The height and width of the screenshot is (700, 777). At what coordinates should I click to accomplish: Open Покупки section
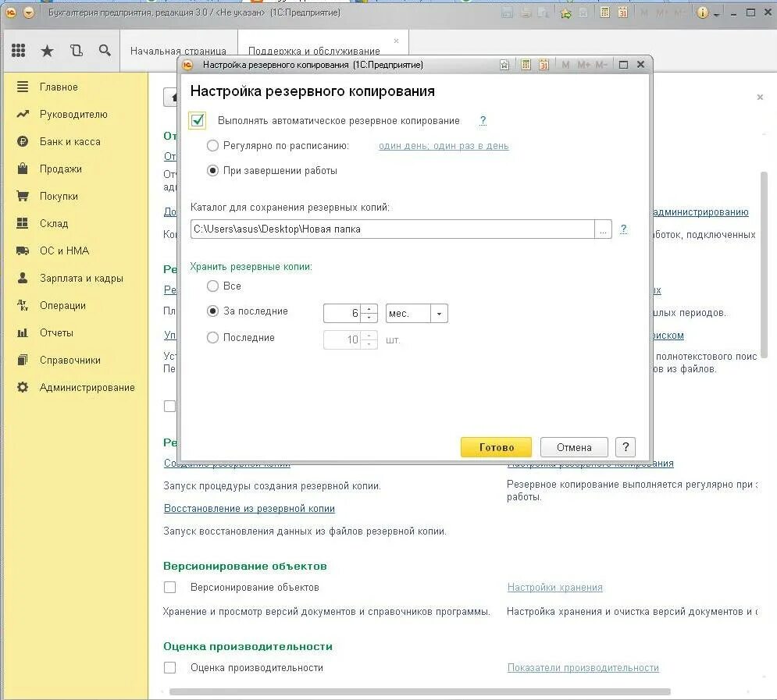click(59, 196)
